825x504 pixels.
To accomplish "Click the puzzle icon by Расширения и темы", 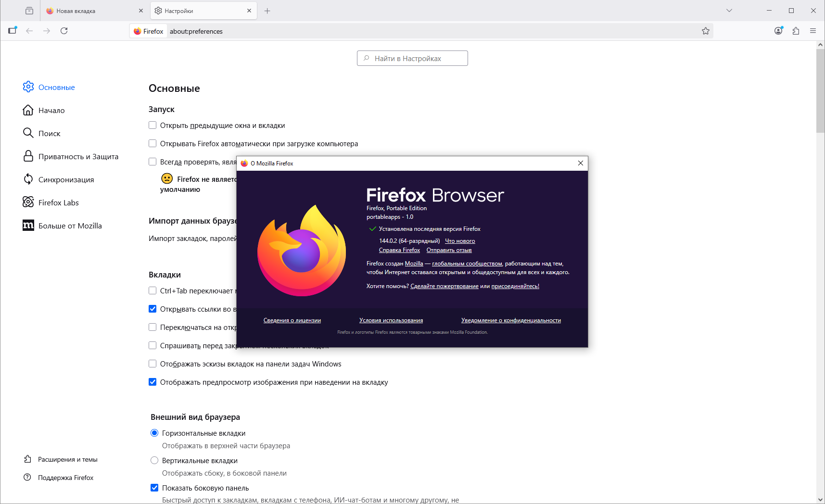I will pyautogui.click(x=27, y=459).
